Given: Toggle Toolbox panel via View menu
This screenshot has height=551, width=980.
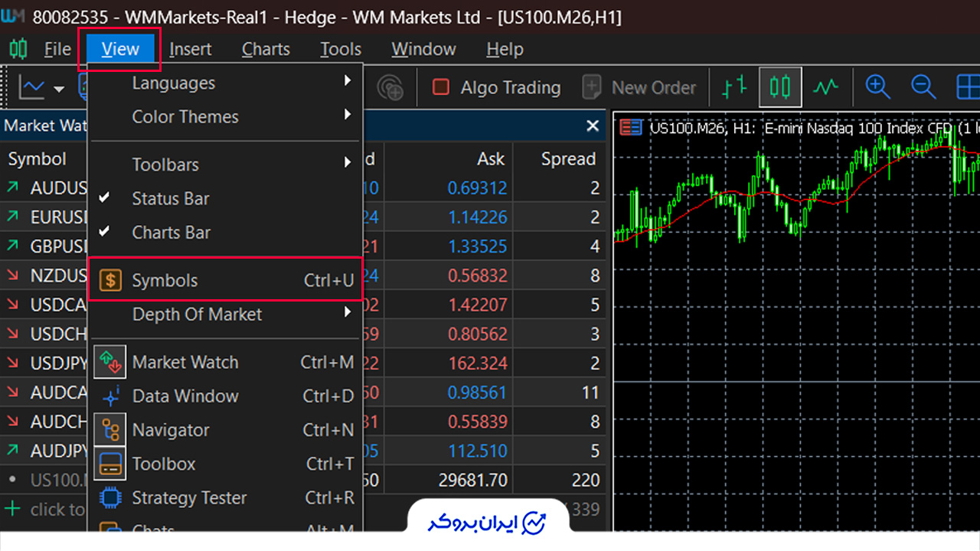Looking at the screenshot, I should [225, 464].
